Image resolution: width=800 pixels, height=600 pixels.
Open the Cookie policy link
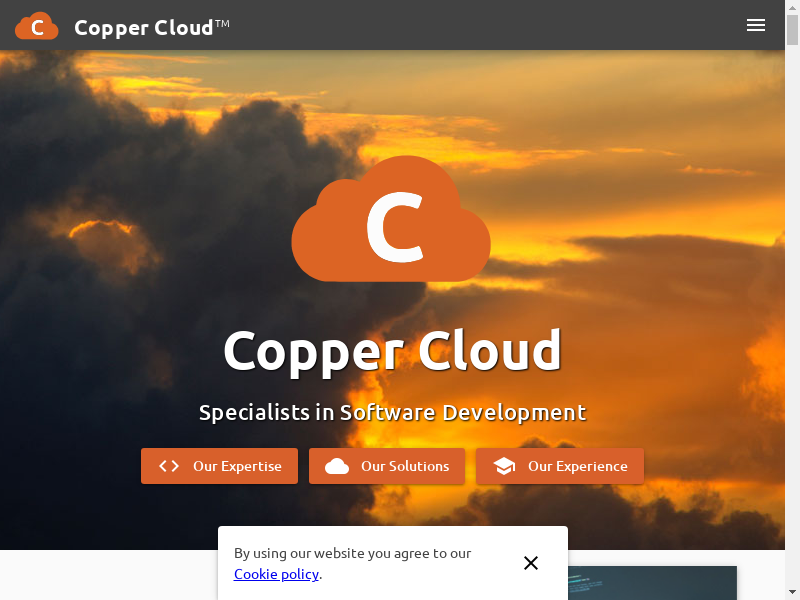click(276, 574)
